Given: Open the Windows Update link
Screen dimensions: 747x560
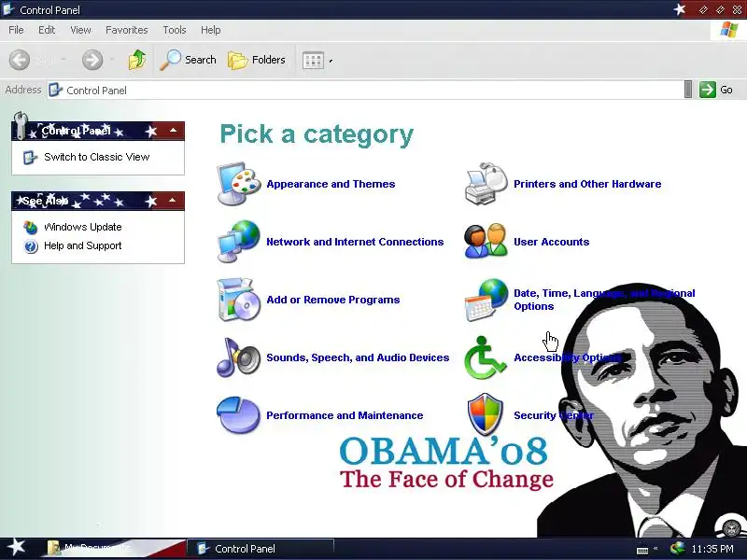Looking at the screenshot, I should (83, 227).
